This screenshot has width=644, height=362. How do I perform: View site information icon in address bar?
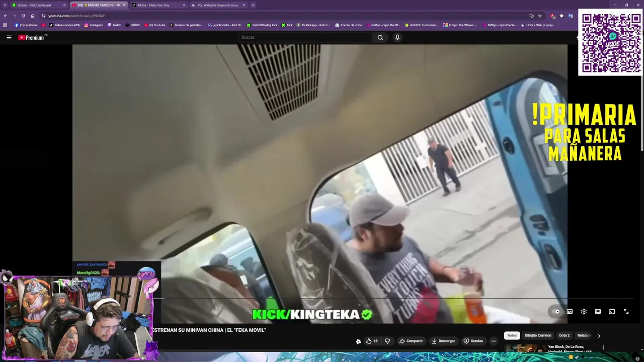click(x=44, y=16)
